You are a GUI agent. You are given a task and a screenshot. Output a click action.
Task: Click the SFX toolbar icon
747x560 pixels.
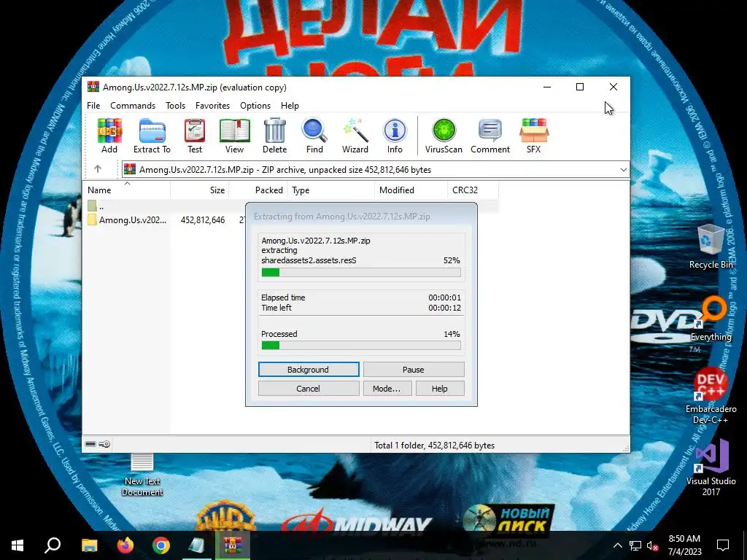pos(533,135)
